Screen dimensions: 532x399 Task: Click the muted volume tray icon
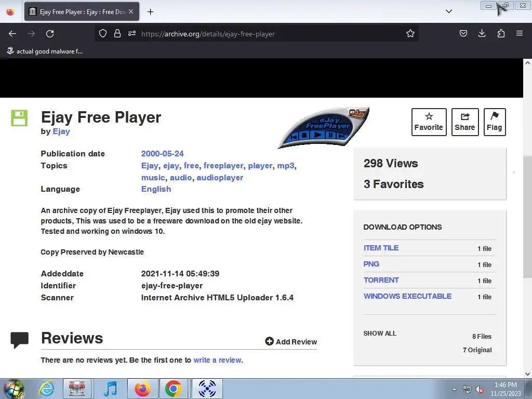click(x=480, y=390)
